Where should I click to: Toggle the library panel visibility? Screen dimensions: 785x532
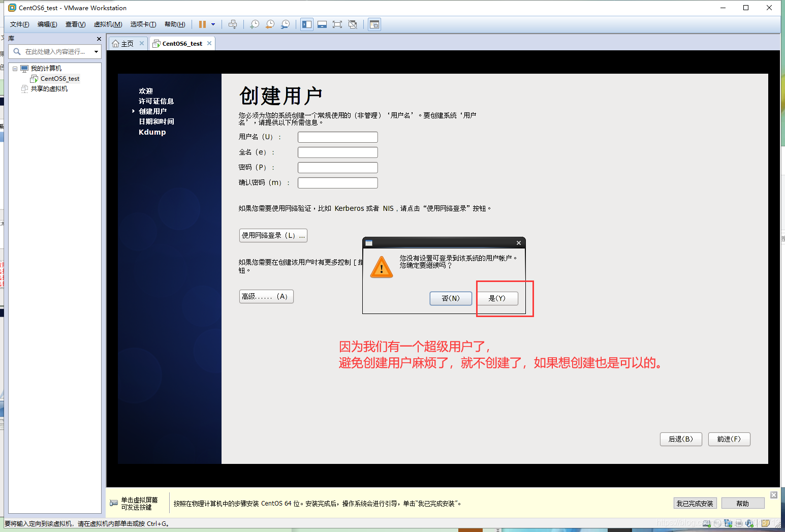click(x=306, y=24)
